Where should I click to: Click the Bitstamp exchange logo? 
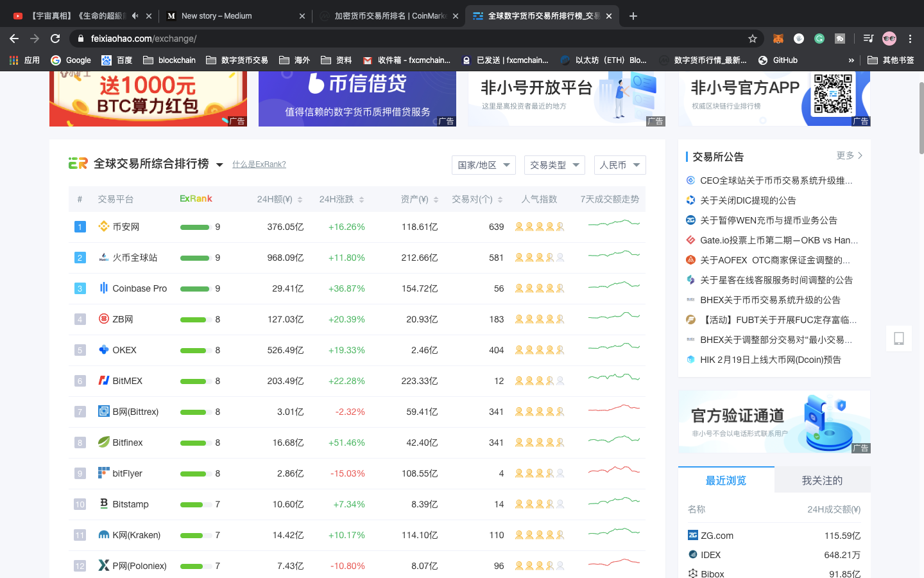click(x=104, y=504)
